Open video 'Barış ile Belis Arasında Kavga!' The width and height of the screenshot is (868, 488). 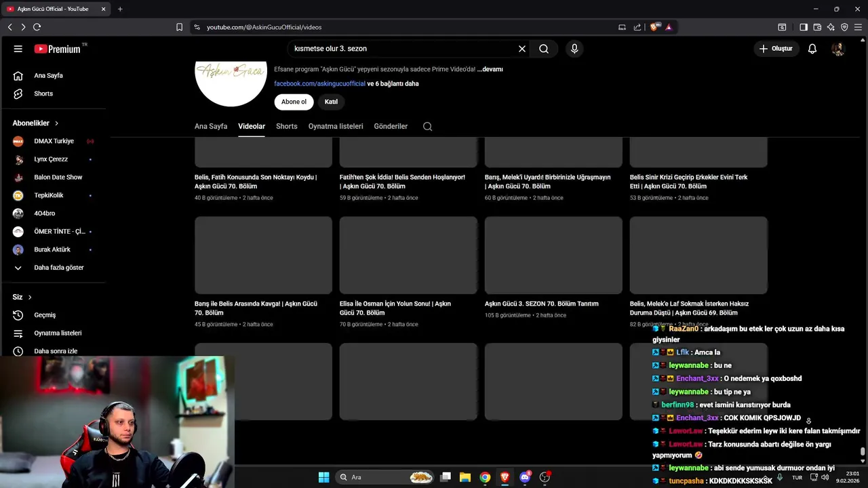pos(256,308)
